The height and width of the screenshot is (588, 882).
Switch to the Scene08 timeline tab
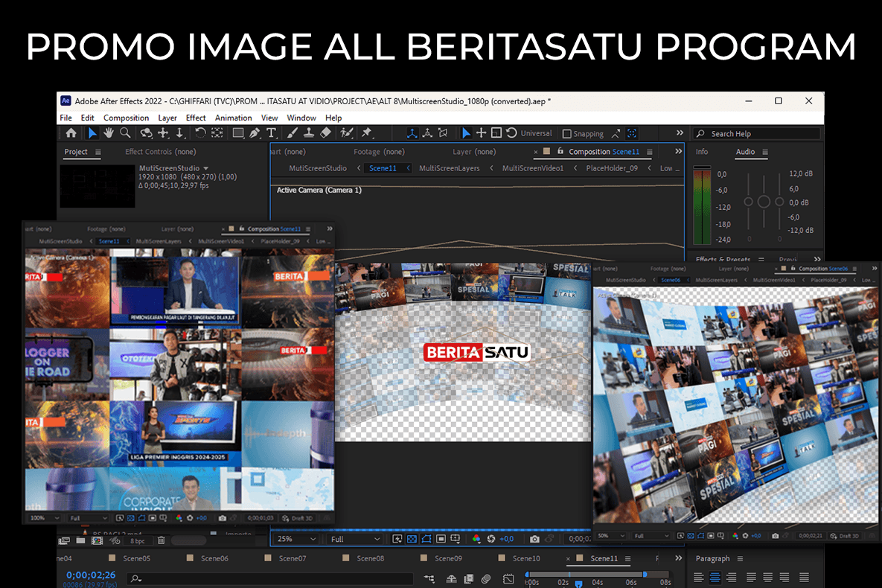pos(370,559)
